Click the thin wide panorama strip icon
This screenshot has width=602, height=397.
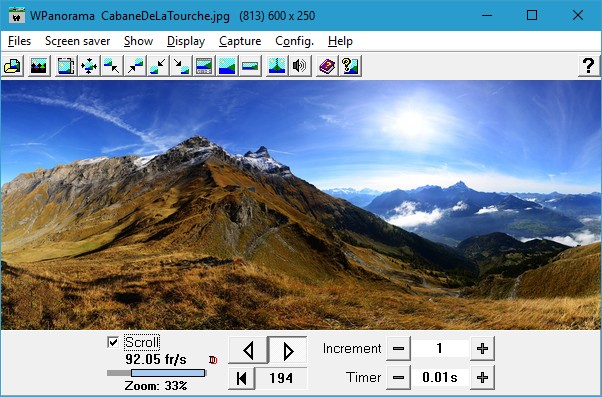(250, 66)
